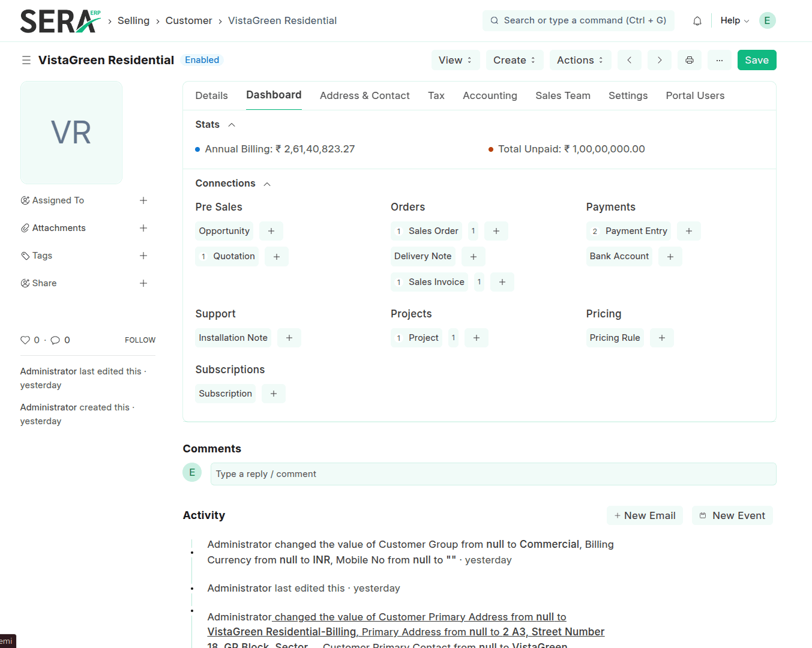
Task: Open the Delivery Note list link
Action: click(x=423, y=256)
